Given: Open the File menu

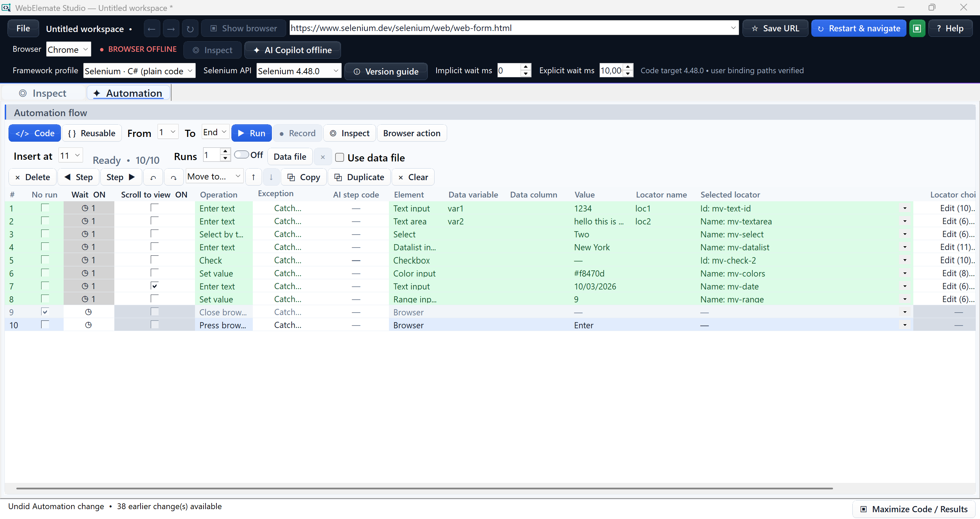Looking at the screenshot, I should tap(23, 29).
